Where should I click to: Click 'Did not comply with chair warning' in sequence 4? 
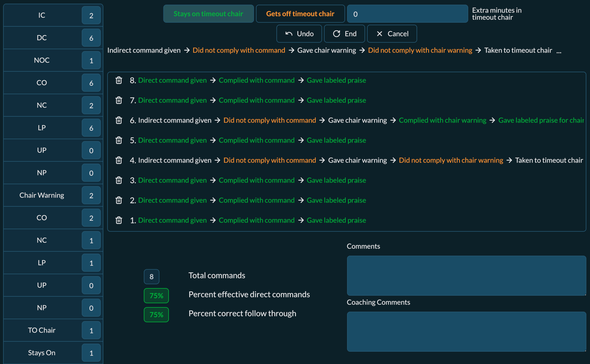tap(451, 160)
